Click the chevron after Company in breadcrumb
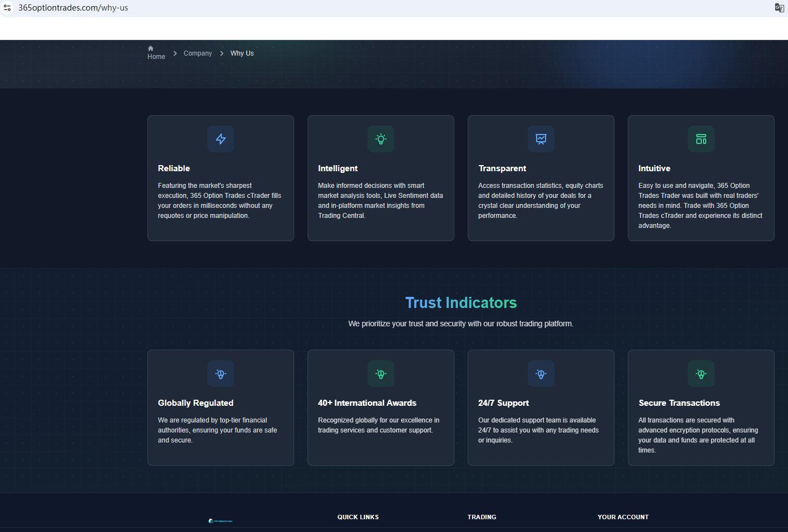This screenshot has width=788, height=532. (222, 53)
